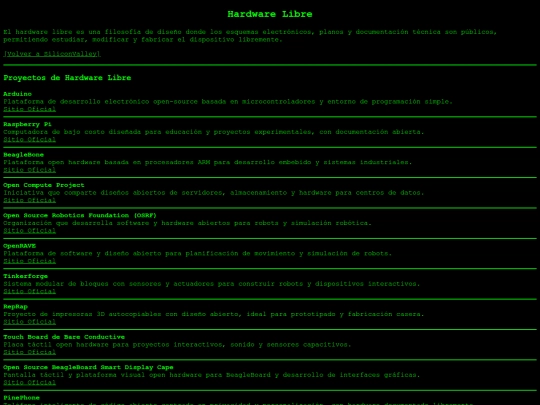
Task: Open OpenRAVE's Sitio Oficial link
Action: click(30, 261)
